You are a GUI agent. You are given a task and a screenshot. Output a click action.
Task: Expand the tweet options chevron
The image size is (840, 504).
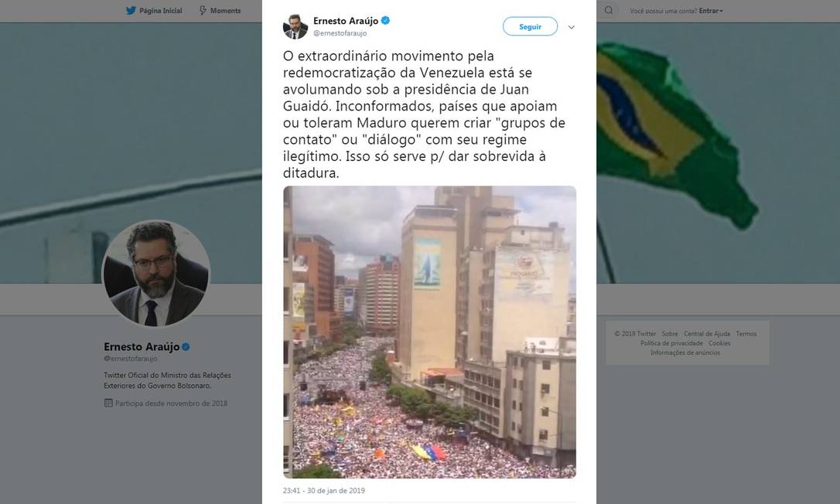pos(571,27)
